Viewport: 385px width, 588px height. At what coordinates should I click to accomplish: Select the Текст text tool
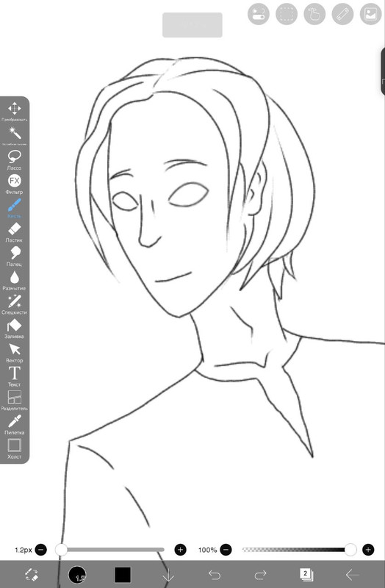[14, 376]
